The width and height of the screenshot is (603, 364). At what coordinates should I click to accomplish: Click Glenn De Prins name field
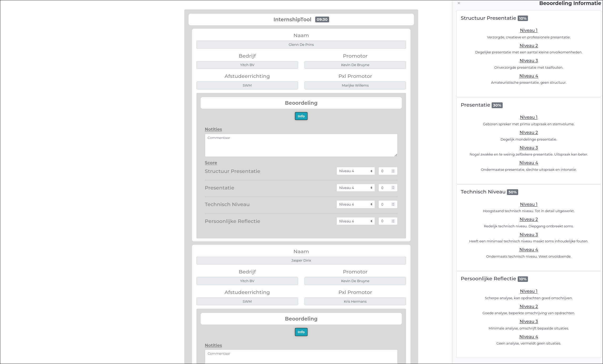point(301,44)
